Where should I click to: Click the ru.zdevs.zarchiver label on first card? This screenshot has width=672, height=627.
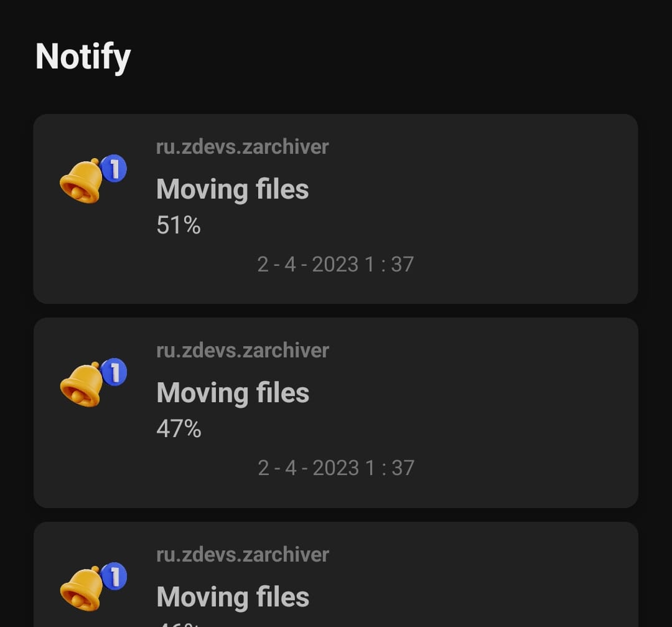242,146
